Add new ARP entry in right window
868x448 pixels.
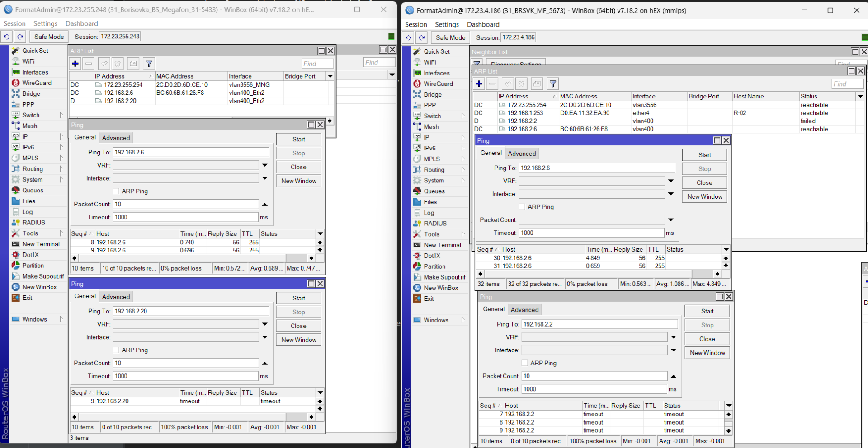[479, 84]
